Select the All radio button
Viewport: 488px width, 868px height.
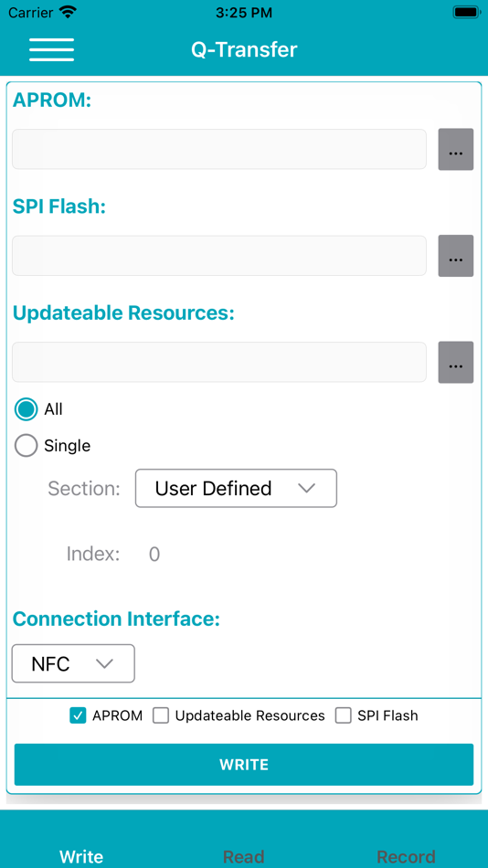pos(26,409)
